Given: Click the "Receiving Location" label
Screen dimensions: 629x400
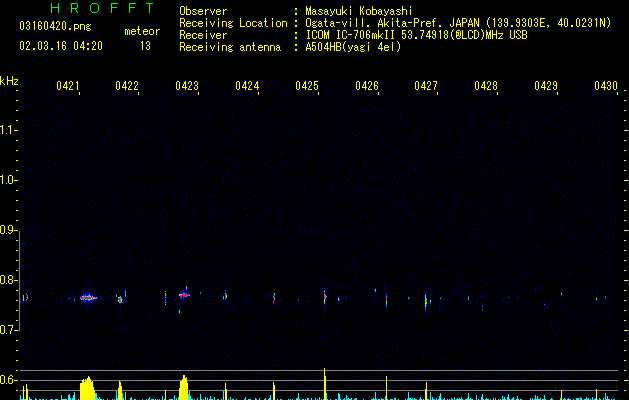Looking at the screenshot, I should coord(233,23).
